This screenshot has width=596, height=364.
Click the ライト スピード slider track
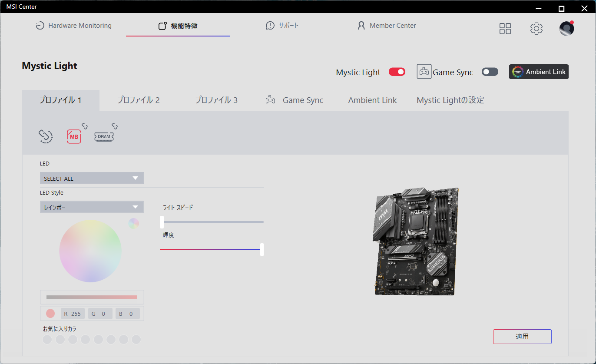click(212, 222)
